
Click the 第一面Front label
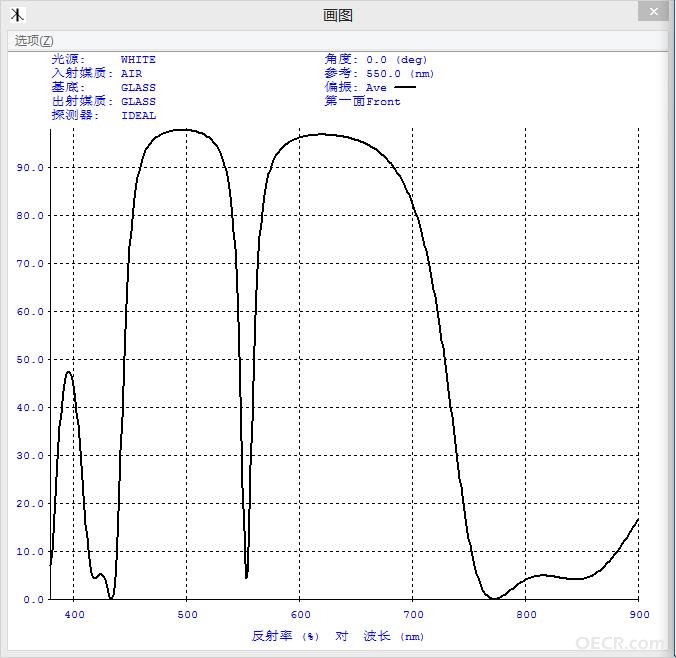coord(362,101)
